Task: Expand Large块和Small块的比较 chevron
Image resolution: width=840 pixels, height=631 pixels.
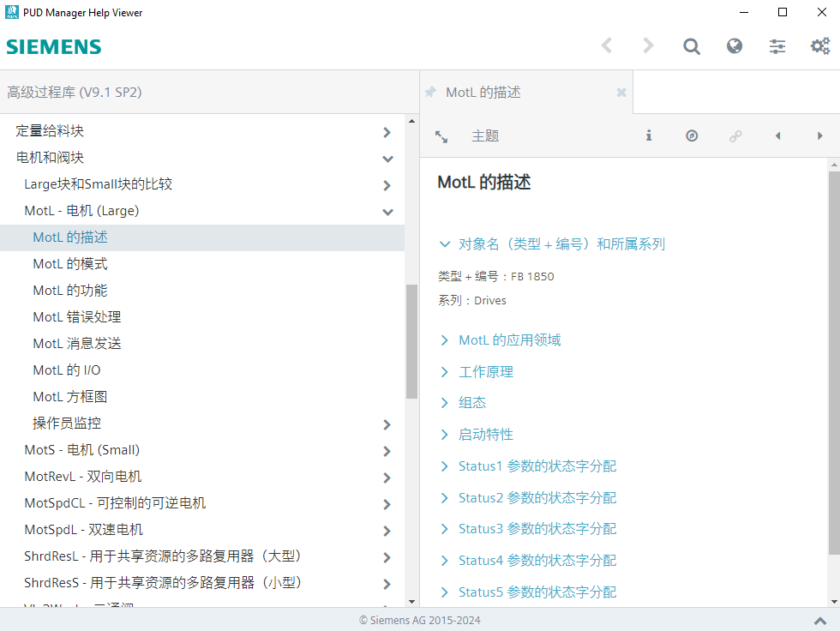Action: click(x=387, y=185)
